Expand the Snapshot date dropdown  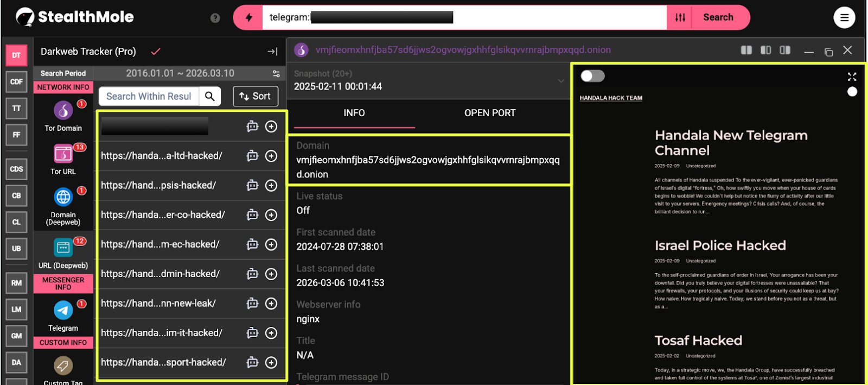tap(560, 81)
